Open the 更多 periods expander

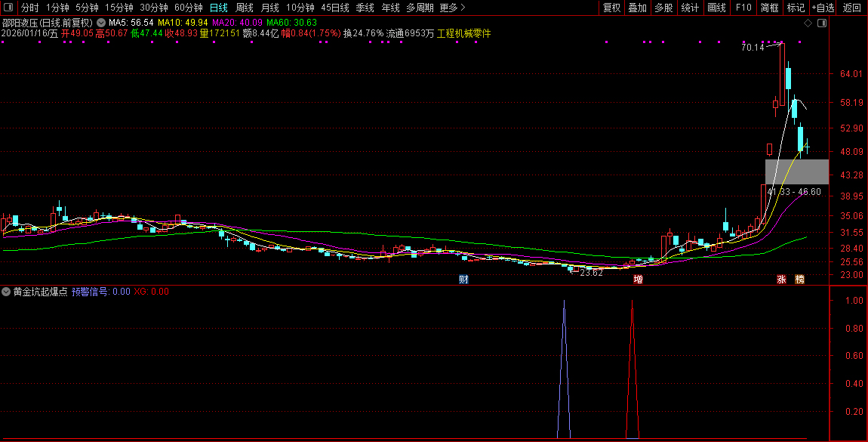pos(452,8)
